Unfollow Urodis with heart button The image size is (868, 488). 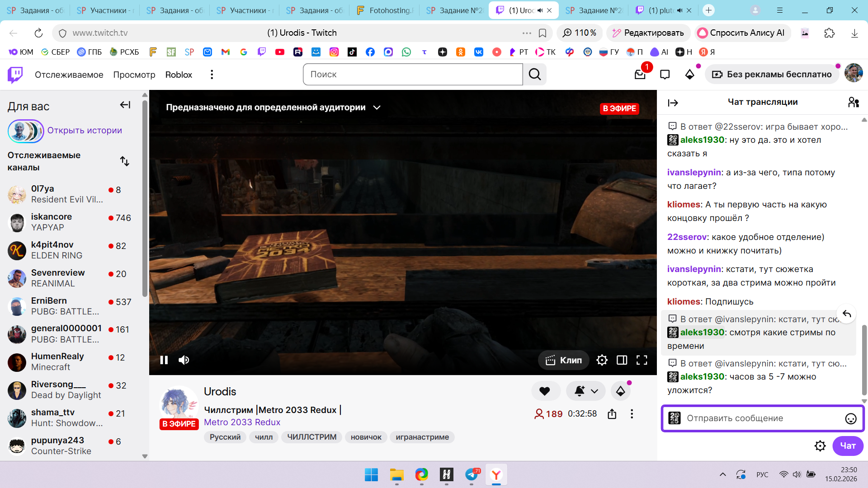coord(545,391)
